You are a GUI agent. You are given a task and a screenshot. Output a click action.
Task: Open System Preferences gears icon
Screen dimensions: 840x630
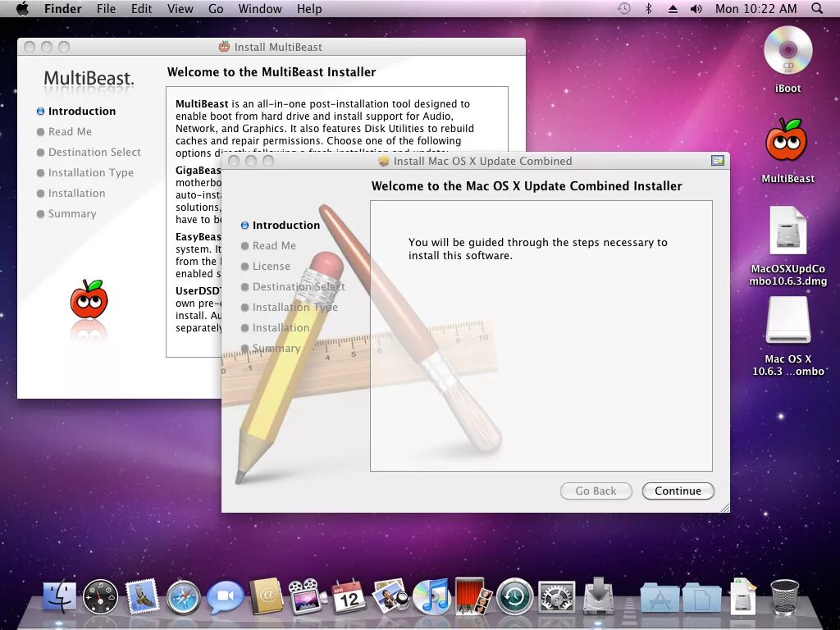tap(556, 596)
